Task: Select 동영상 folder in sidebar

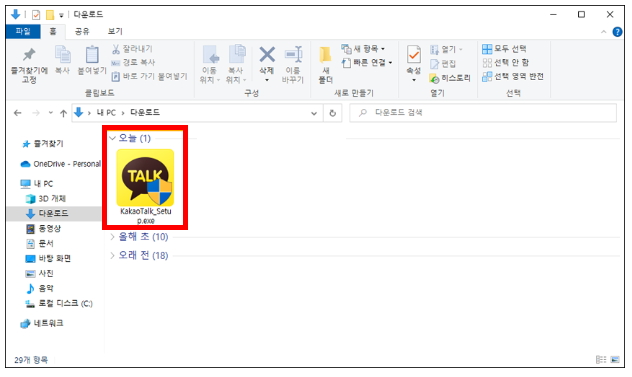Action: coord(44,229)
